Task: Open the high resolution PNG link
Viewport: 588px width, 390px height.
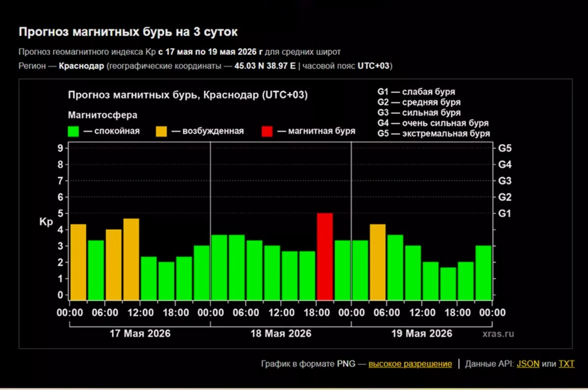Action: [x=410, y=364]
